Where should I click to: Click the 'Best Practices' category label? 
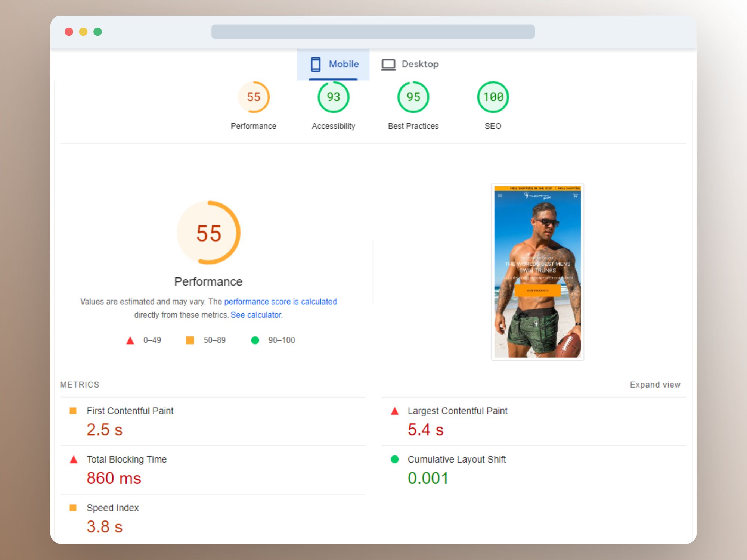413,126
